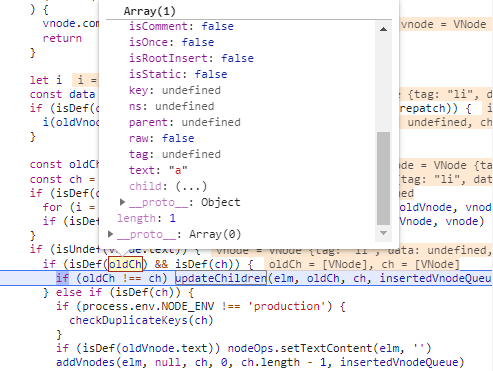
Task: Click nodeOps.setTextContent in the code
Action: coord(299,348)
